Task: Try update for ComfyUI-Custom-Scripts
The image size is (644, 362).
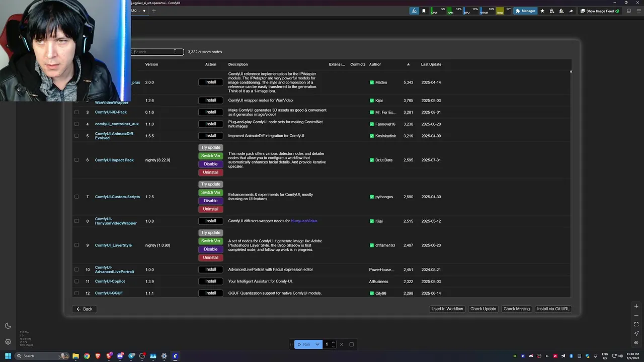Action: 211,184
